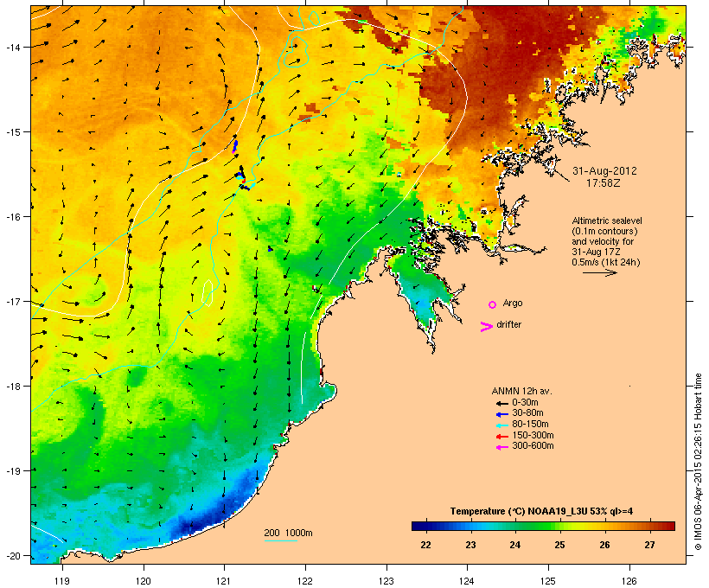This screenshot has width=709, height=588.
Task: Click the 30-80m depth label
Action: 527,413
